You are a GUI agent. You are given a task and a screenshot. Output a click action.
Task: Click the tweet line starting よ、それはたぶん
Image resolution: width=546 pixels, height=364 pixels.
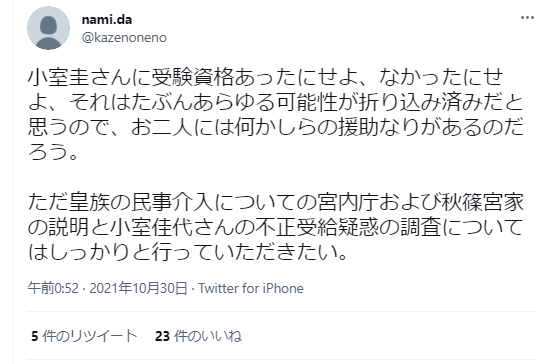tap(276, 102)
